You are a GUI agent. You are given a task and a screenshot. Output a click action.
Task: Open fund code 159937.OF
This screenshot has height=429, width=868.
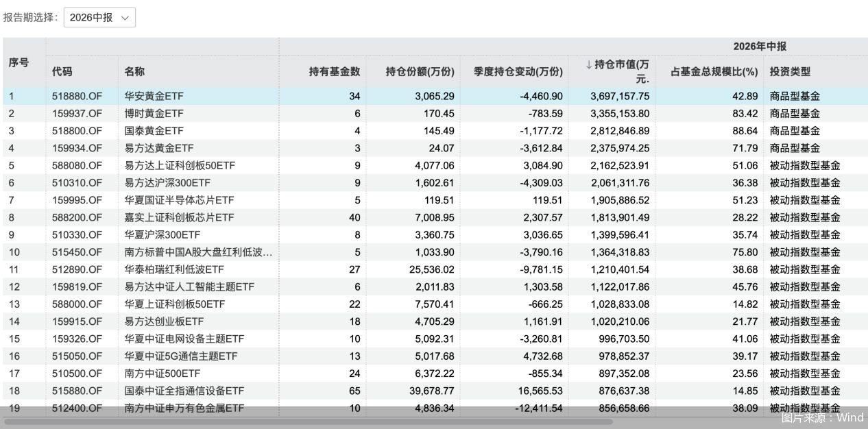(77, 113)
